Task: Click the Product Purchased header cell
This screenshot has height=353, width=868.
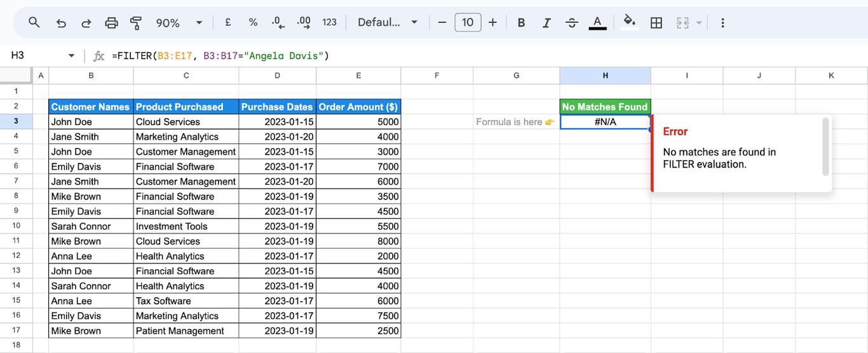Action: 186,107
